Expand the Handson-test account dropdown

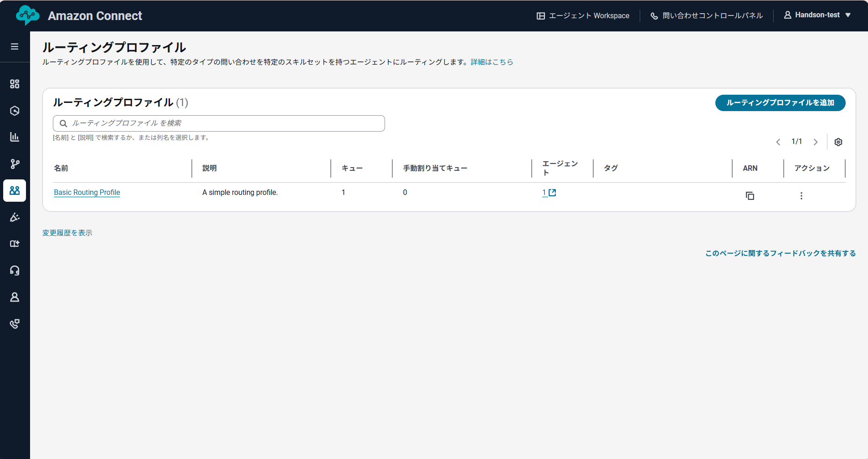click(817, 15)
